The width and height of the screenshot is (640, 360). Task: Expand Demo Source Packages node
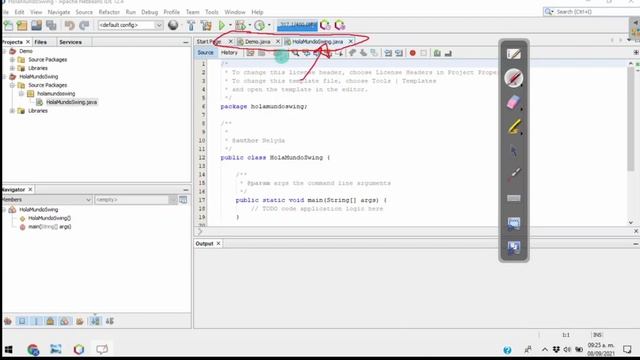pos(12,60)
